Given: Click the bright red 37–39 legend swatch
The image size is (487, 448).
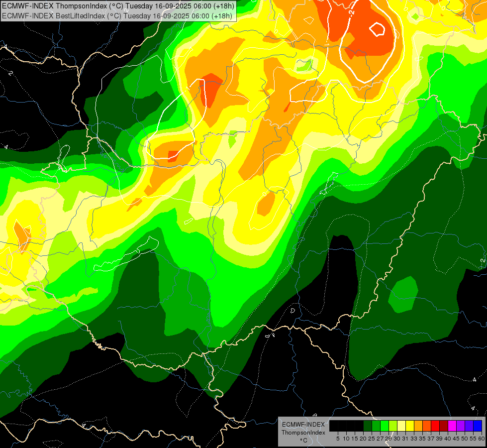Looking at the screenshot, I should (x=435, y=426).
